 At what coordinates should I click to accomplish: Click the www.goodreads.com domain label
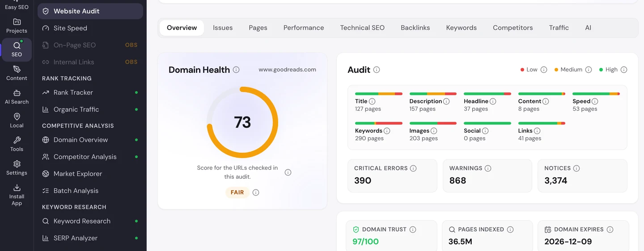coord(287,70)
